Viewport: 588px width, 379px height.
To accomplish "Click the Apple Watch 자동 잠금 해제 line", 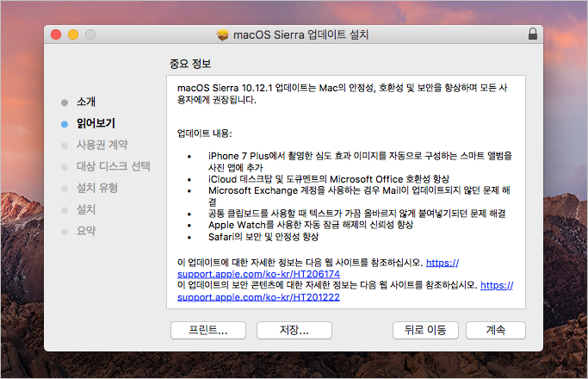I will coord(311,225).
